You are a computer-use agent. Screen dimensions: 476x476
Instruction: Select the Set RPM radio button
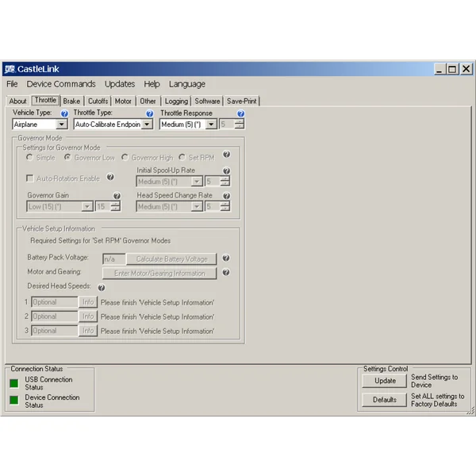click(182, 158)
